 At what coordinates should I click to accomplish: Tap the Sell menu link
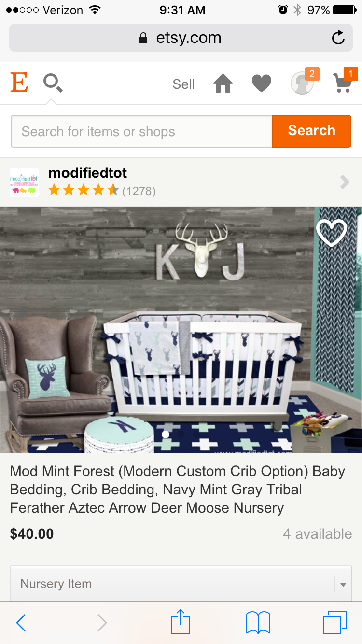click(x=183, y=84)
